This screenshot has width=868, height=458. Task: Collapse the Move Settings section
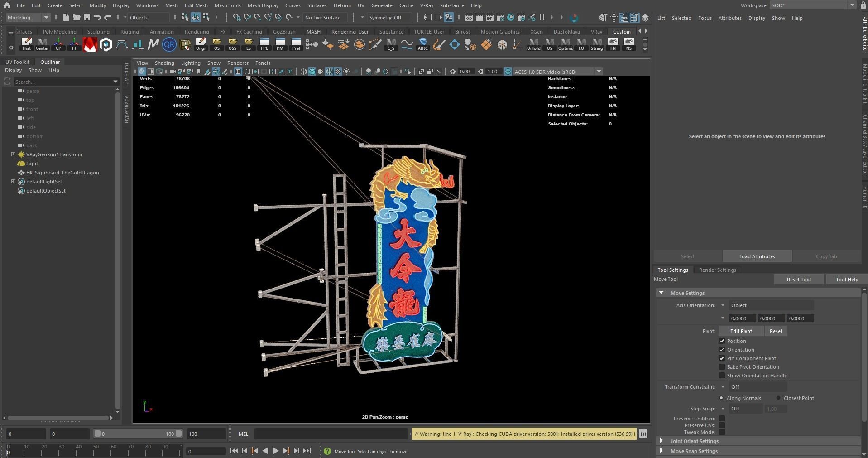pyautogui.click(x=661, y=293)
